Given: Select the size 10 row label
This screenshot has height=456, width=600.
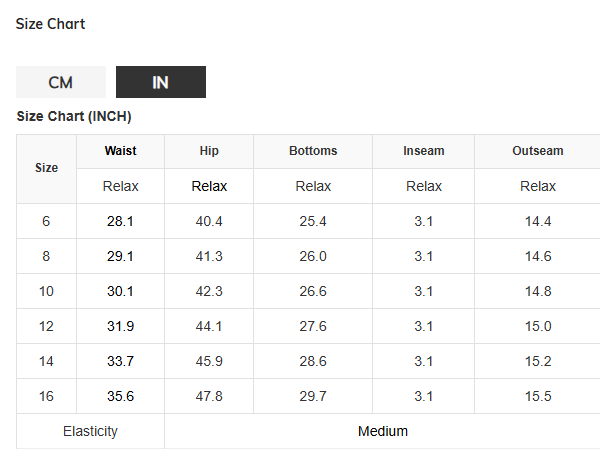Looking at the screenshot, I should coord(46,291).
